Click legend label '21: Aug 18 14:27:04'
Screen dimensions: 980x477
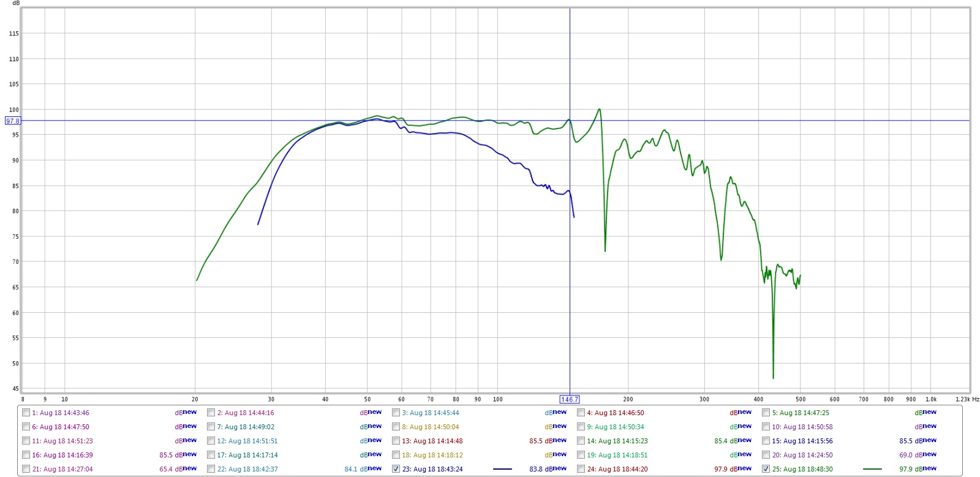click(62, 469)
